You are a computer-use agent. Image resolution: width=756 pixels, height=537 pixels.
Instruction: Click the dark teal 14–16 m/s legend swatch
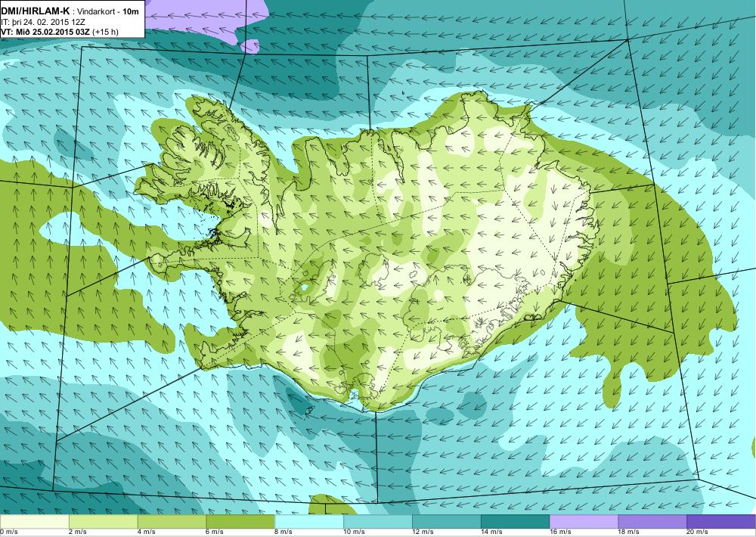point(515,522)
